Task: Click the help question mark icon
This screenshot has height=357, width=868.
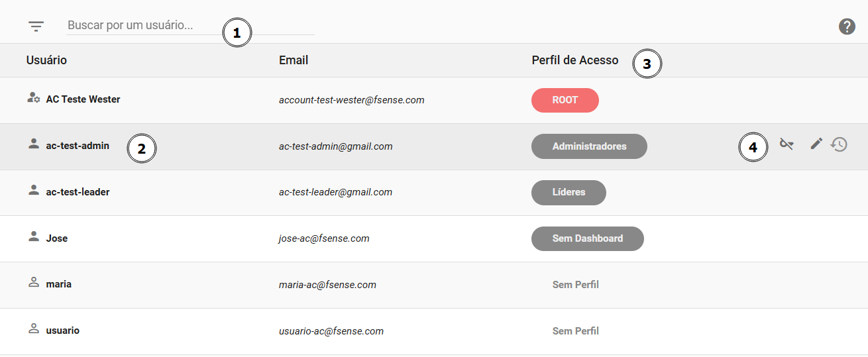Action: (847, 26)
